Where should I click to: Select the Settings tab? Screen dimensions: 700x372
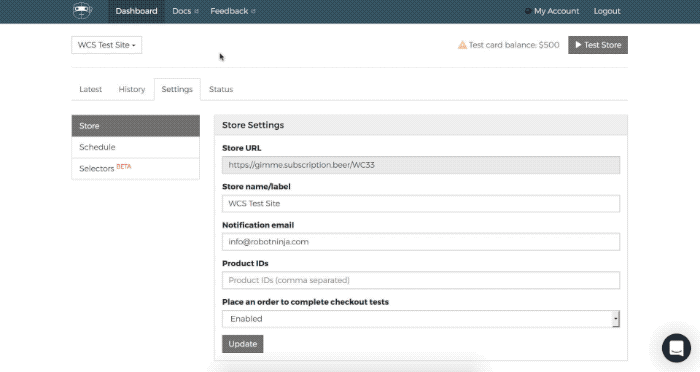point(177,89)
